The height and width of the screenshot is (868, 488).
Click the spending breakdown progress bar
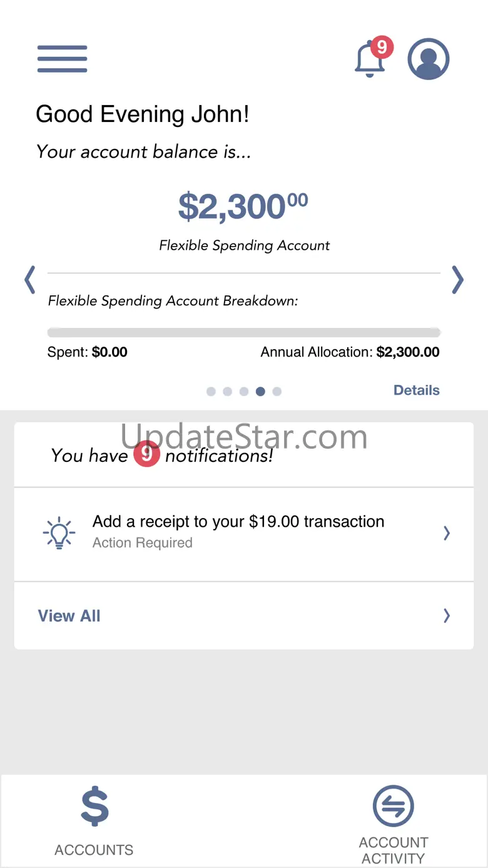click(x=244, y=332)
